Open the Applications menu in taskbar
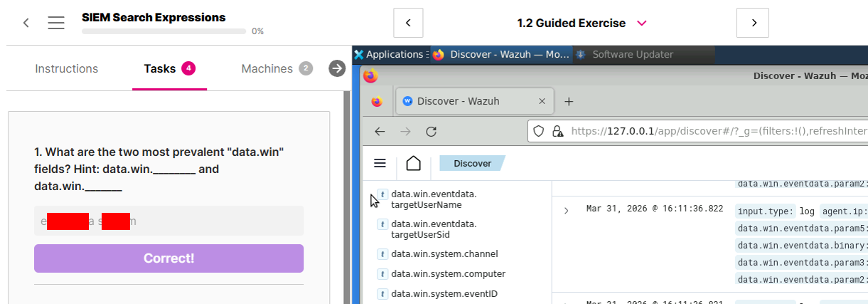868x304 pixels. click(x=388, y=54)
